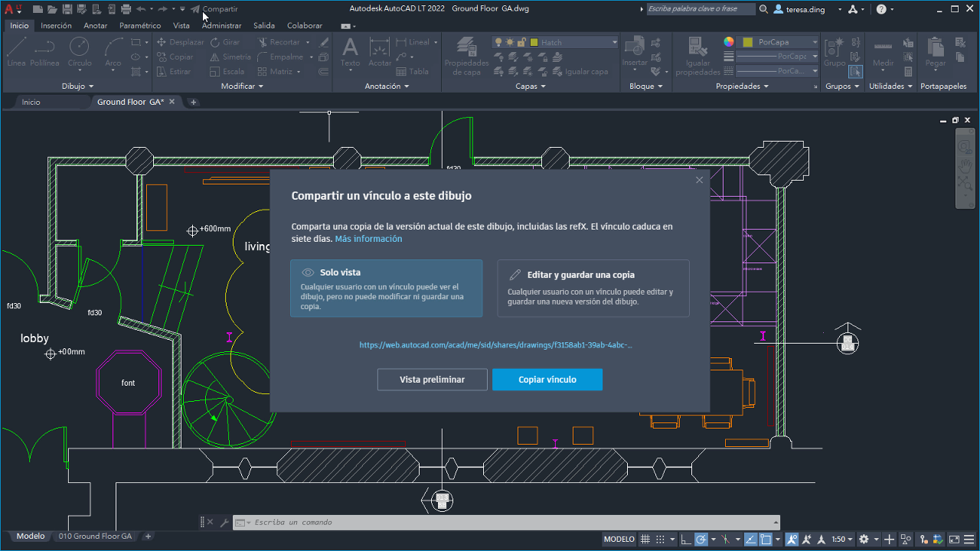Open Propiedades de capa
The image size is (980, 551).
click(466, 56)
